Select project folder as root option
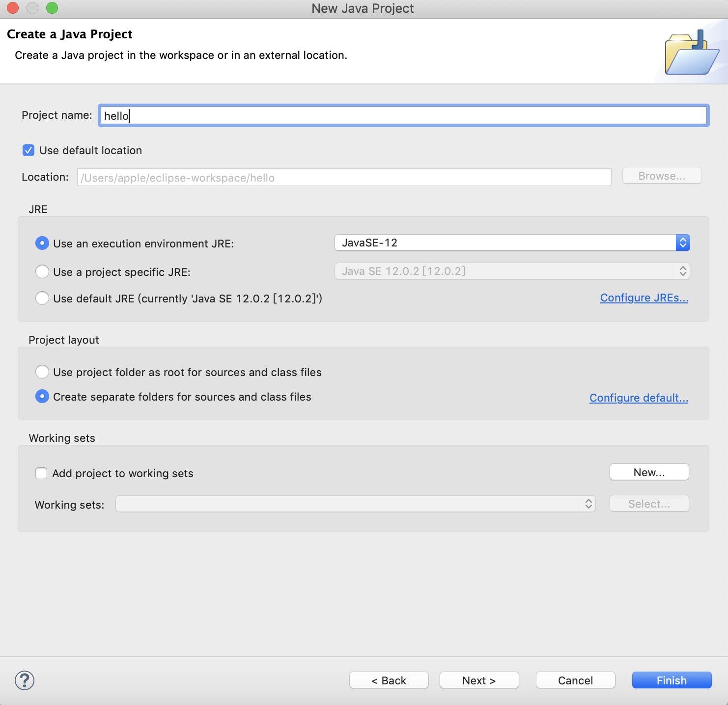This screenshot has width=728, height=705. 42,372
